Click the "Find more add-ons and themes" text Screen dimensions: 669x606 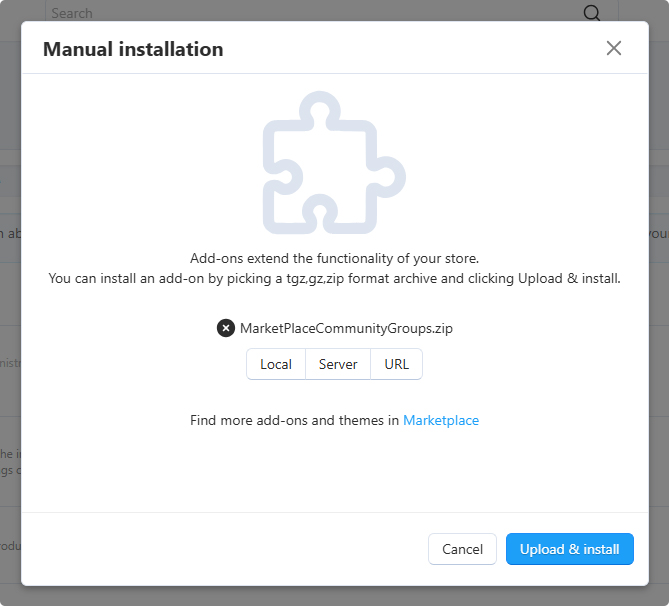click(295, 421)
